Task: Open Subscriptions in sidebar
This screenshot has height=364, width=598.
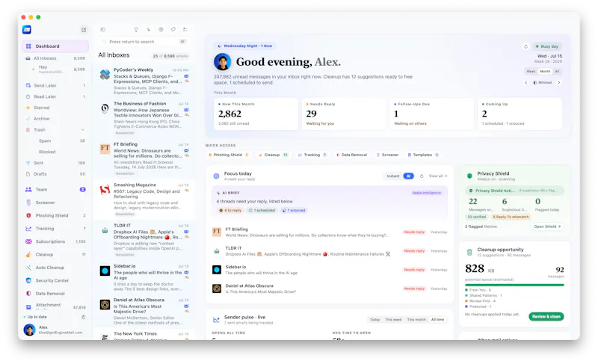Action: [x=55, y=241]
